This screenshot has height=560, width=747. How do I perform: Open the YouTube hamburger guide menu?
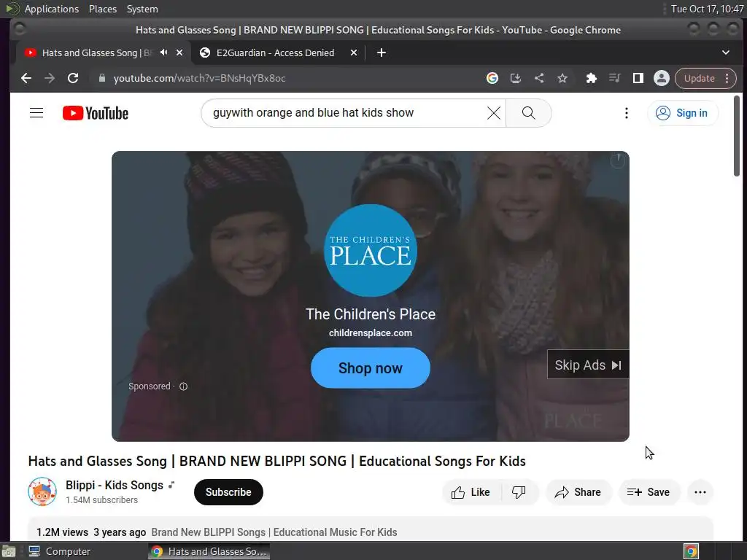tap(36, 113)
